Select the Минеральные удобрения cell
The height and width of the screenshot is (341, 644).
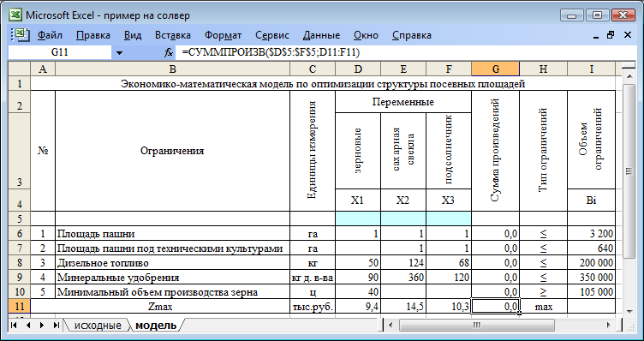[172, 278]
